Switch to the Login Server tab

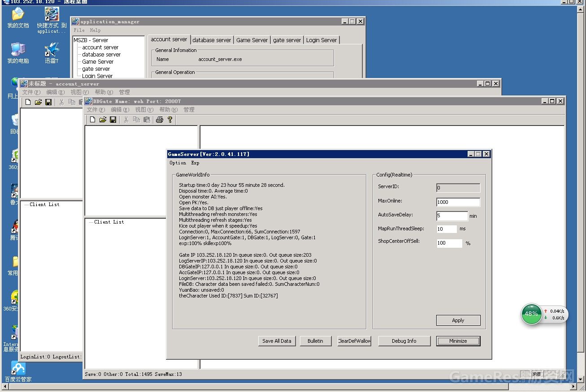[x=321, y=40]
